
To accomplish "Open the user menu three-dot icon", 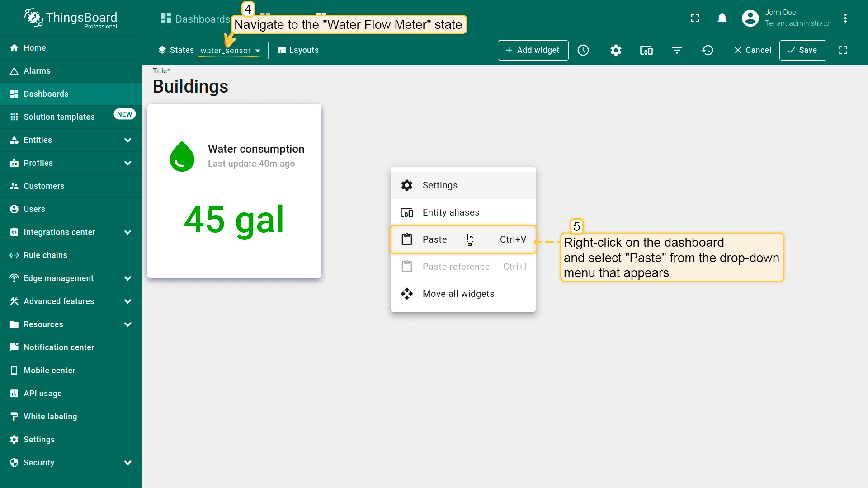I will 845,18.
